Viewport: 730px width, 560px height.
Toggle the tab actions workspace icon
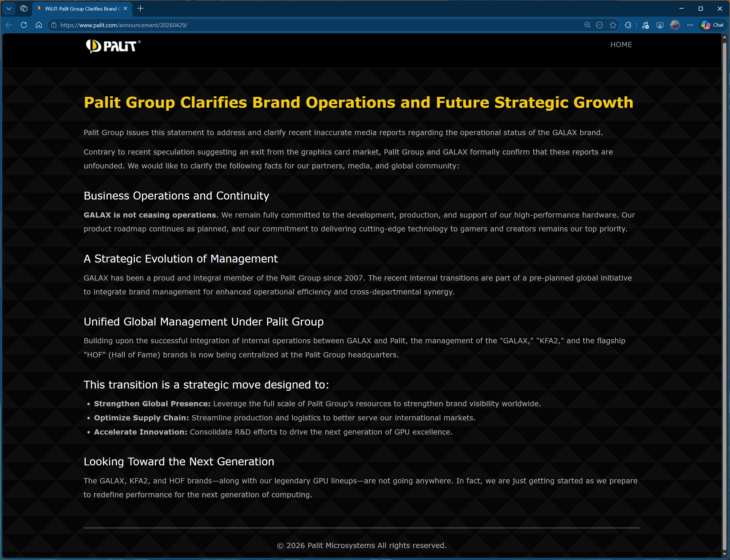[x=23, y=9]
